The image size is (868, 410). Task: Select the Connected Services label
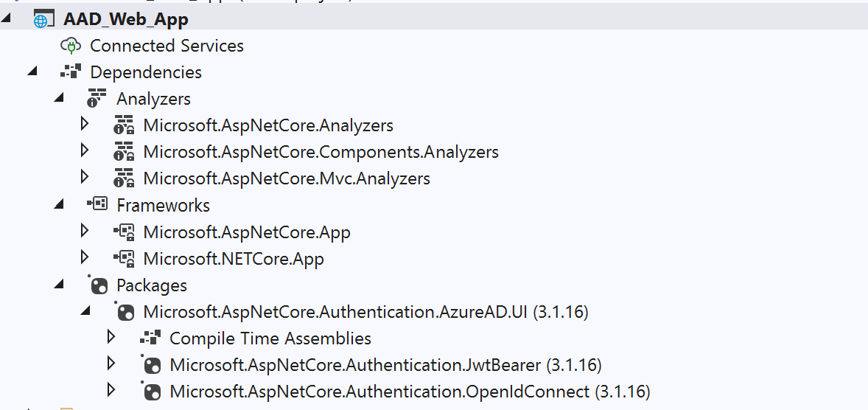coord(167,46)
